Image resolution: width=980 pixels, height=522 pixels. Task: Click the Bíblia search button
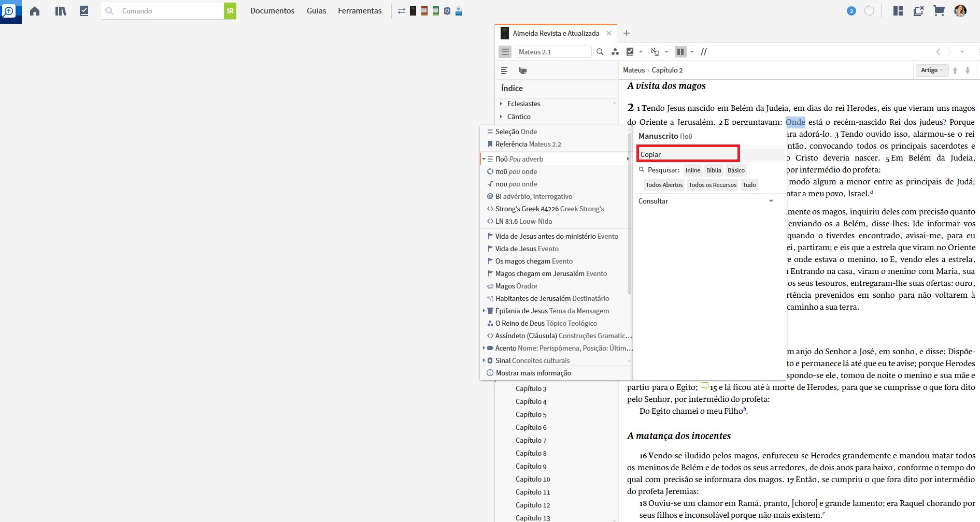pyautogui.click(x=713, y=170)
